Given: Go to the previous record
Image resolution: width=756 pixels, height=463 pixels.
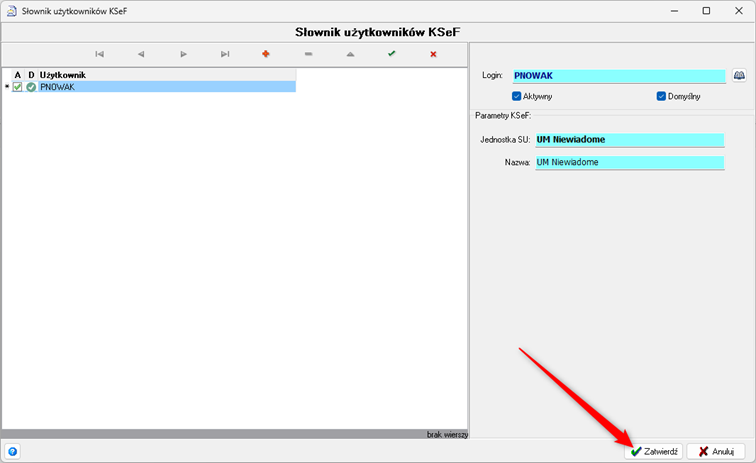Looking at the screenshot, I should [141, 54].
